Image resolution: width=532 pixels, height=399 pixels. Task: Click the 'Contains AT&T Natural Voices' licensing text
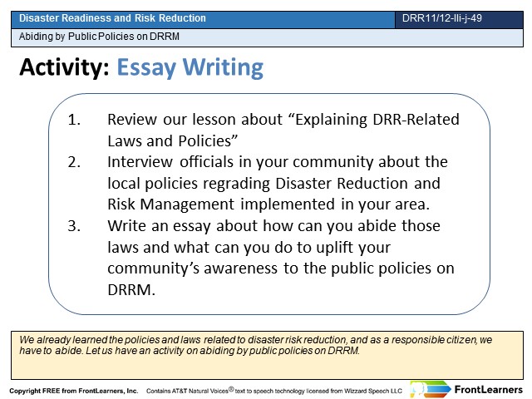[274, 391]
